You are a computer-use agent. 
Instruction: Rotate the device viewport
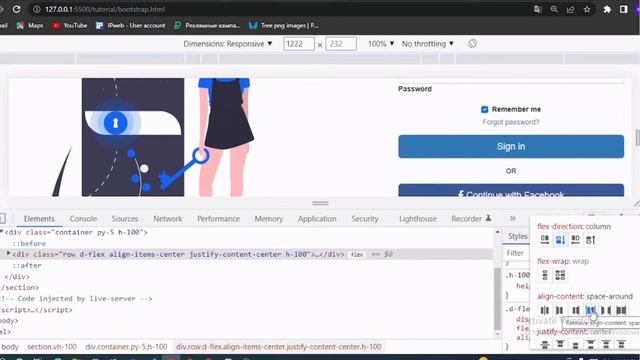pyautogui.click(x=472, y=44)
